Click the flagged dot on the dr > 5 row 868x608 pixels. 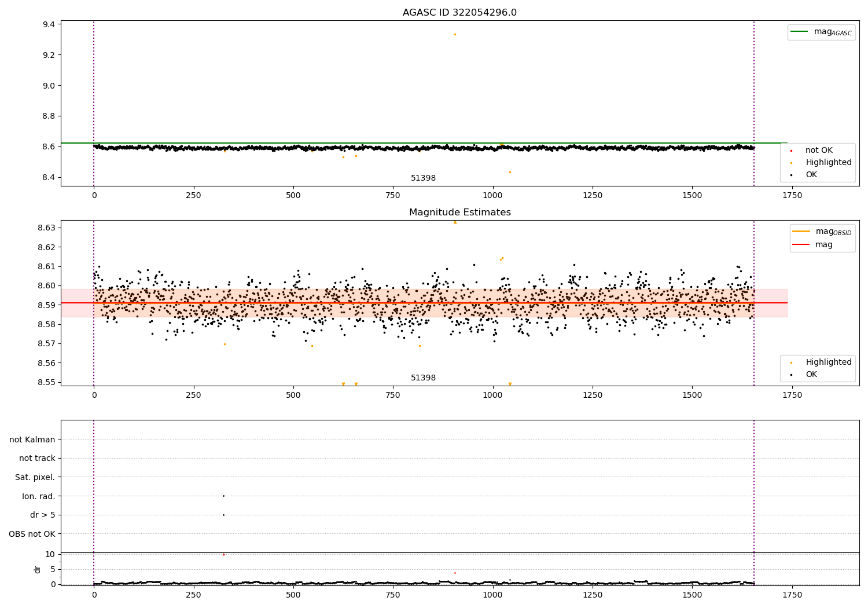223,515
